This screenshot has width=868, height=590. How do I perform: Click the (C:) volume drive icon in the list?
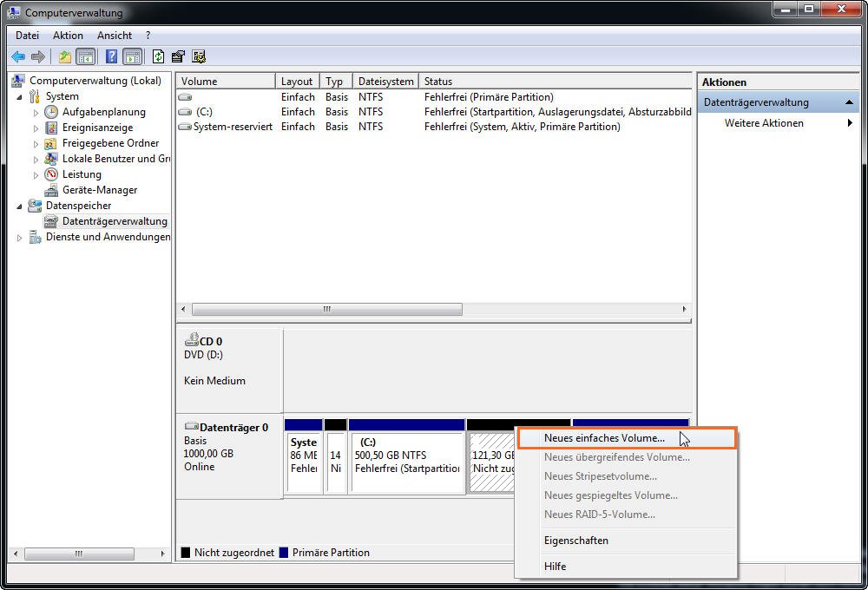click(x=185, y=112)
